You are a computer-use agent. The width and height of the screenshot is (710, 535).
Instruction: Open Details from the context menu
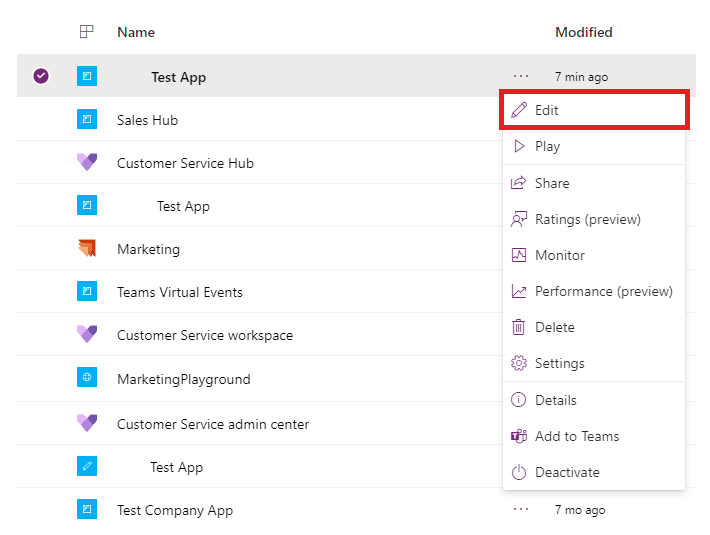594,400
